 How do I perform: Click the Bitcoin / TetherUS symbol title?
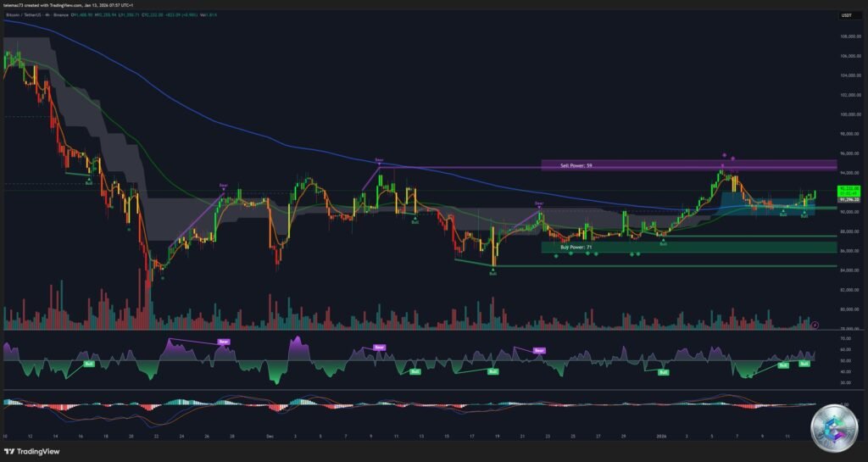28,14
